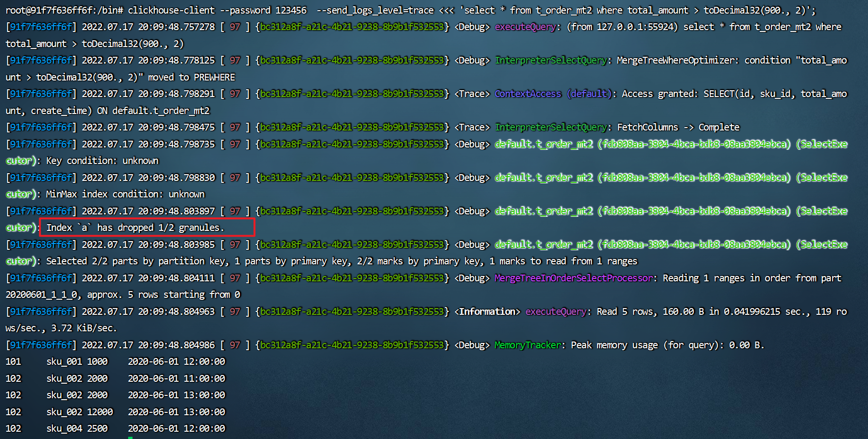Click the red-boxed "Index `a` has dropped 1/2 granules" message
Image resolution: width=868 pixels, height=439 pixels.
[135, 228]
